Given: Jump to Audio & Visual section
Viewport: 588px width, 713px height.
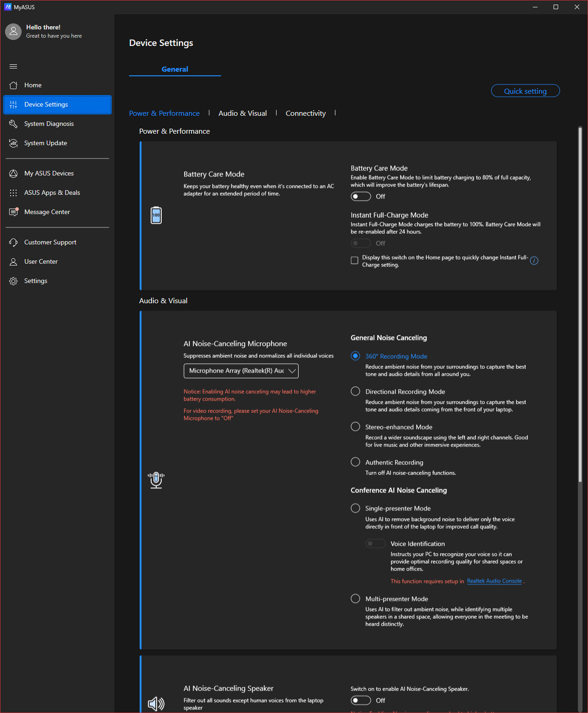Looking at the screenshot, I should tap(243, 113).
